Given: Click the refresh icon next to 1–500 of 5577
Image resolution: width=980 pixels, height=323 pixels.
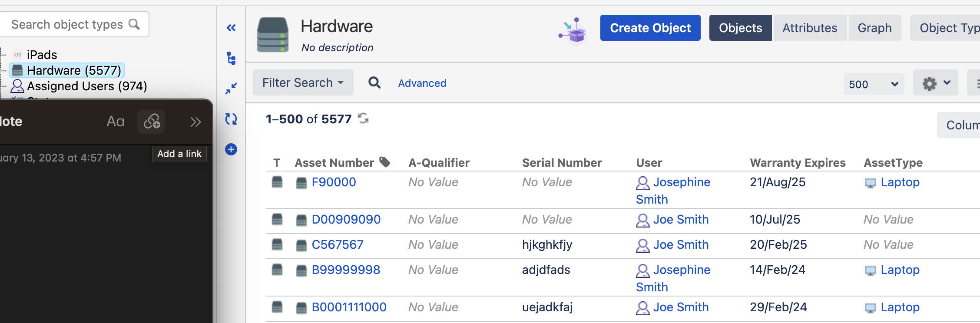Looking at the screenshot, I should pos(363,118).
